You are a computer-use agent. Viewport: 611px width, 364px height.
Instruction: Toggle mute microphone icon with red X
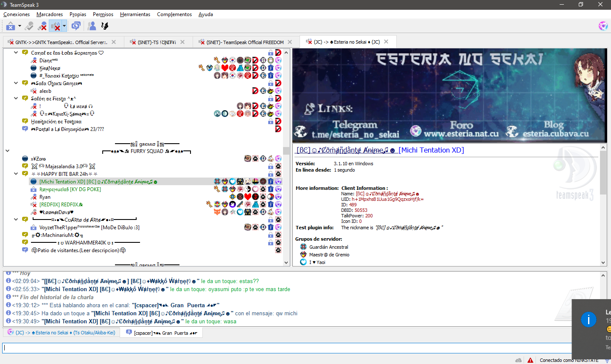click(x=42, y=26)
